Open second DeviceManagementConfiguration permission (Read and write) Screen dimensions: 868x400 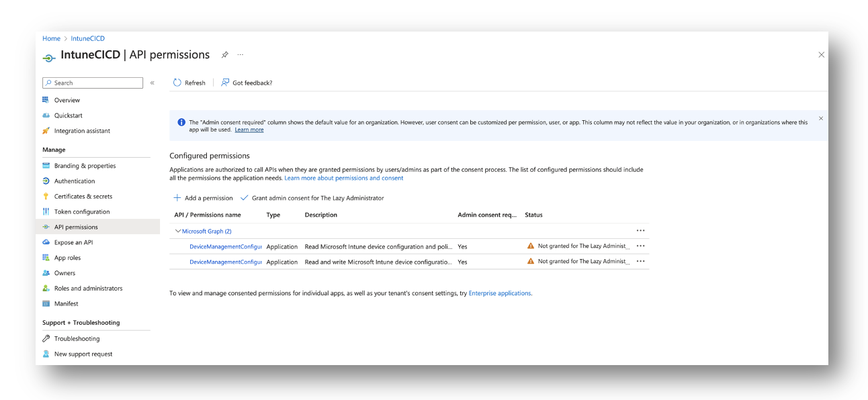pyautogui.click(x=226, y=262)
